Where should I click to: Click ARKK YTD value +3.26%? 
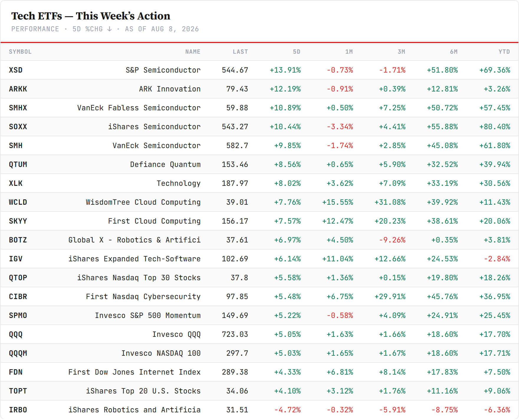coord(497,89)
